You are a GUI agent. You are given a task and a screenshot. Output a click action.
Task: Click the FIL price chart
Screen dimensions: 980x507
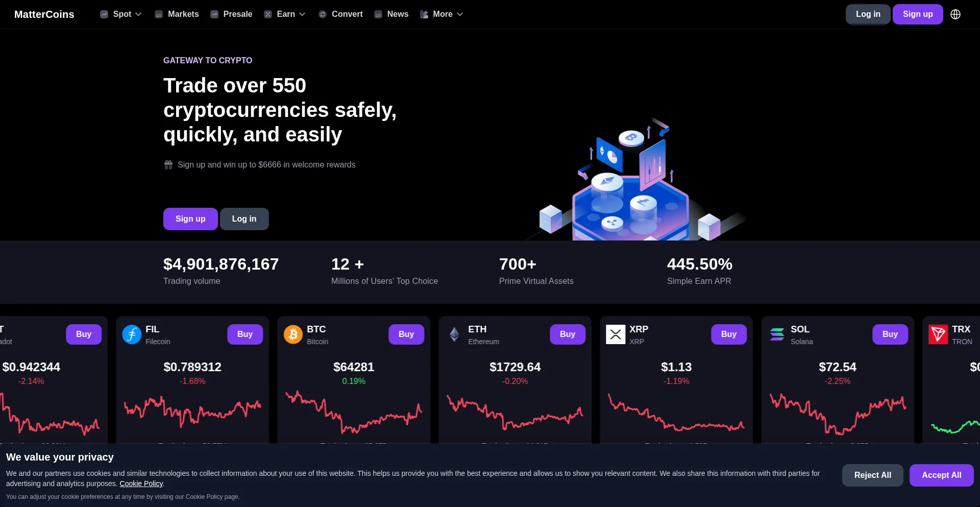click(x=192, y=412)
